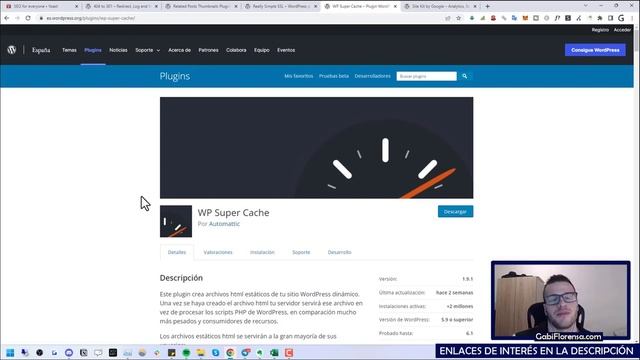Image resolution: width=640 pixels, height=360 pixels.
Task: Switch to Related Posts Thumbnails browser tab
Action: pos(200,7)
